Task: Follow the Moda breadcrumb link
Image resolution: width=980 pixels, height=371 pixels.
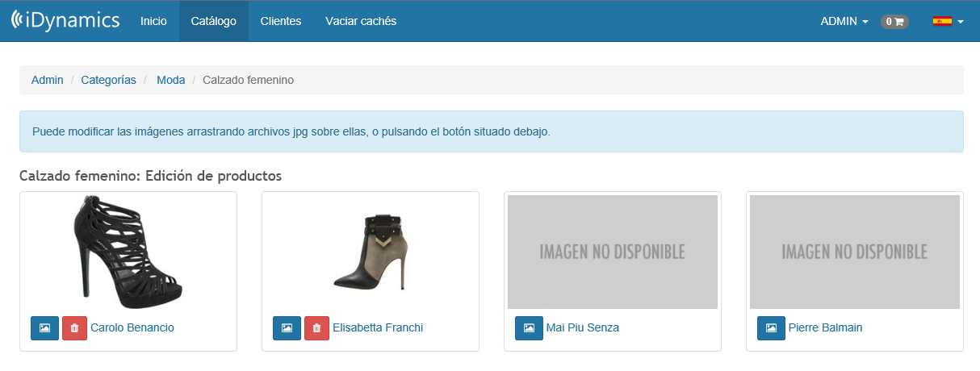Action: 171,80
